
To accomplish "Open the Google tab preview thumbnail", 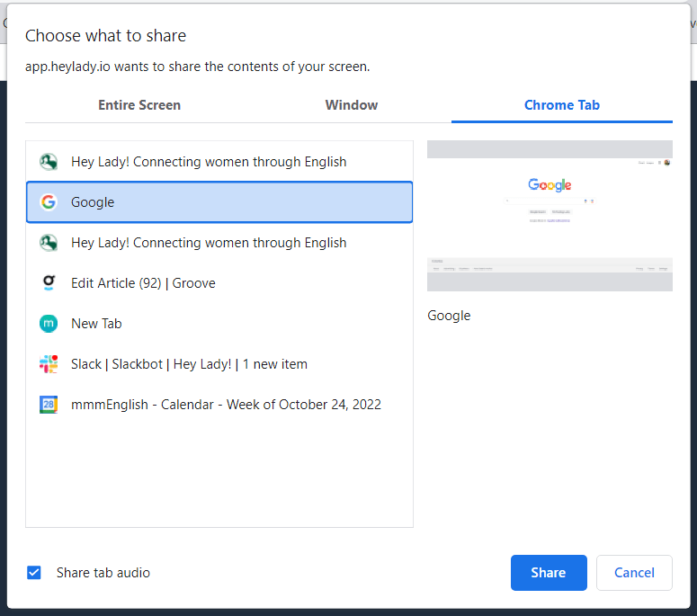I will click(550, 216).
